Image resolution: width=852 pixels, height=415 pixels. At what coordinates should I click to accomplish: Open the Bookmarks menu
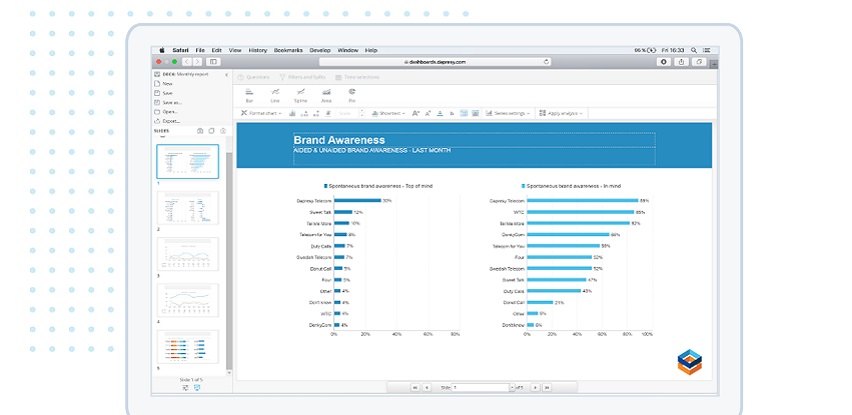pyautogui.click(x=288, y=50)
